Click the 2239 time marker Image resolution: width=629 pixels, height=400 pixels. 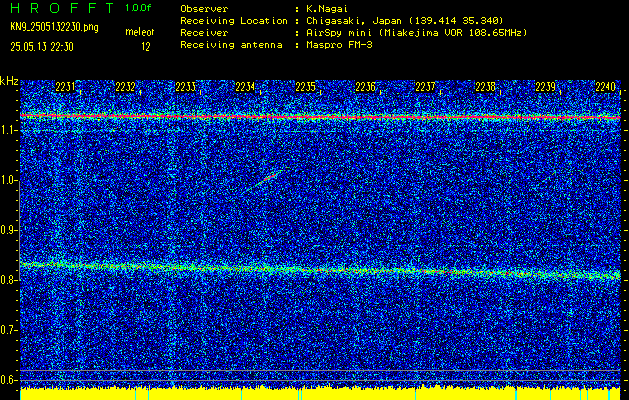546,87
